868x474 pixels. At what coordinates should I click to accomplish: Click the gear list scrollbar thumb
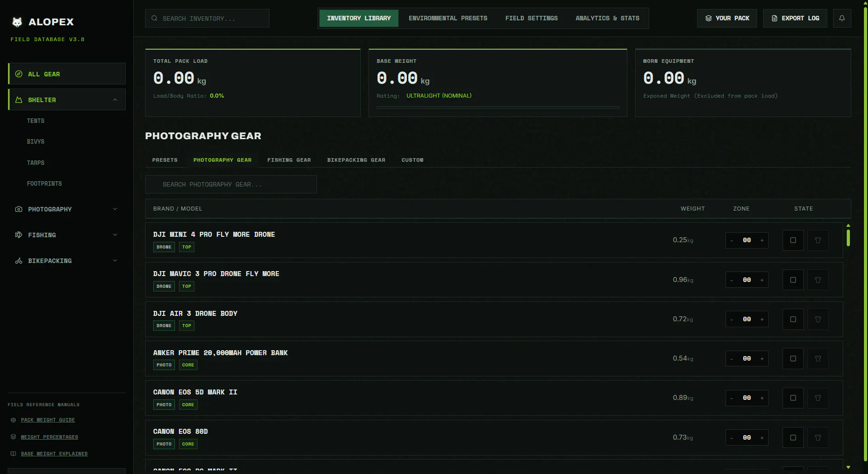848,238
